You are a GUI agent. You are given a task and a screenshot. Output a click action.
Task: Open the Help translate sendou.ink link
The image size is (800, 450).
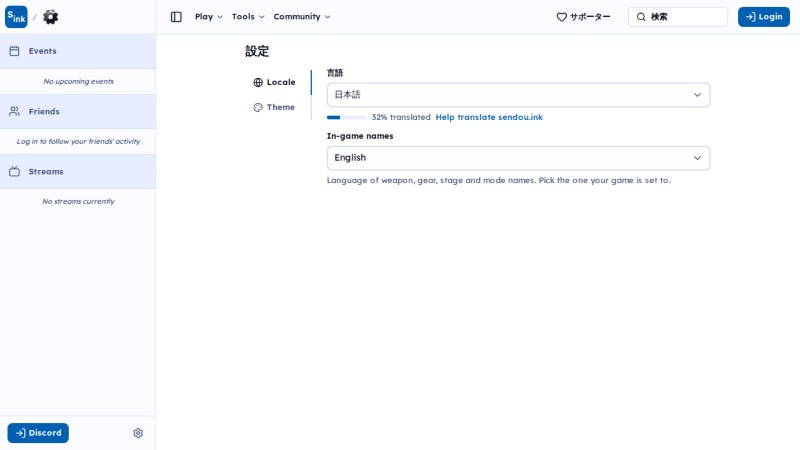pos(489,117)
